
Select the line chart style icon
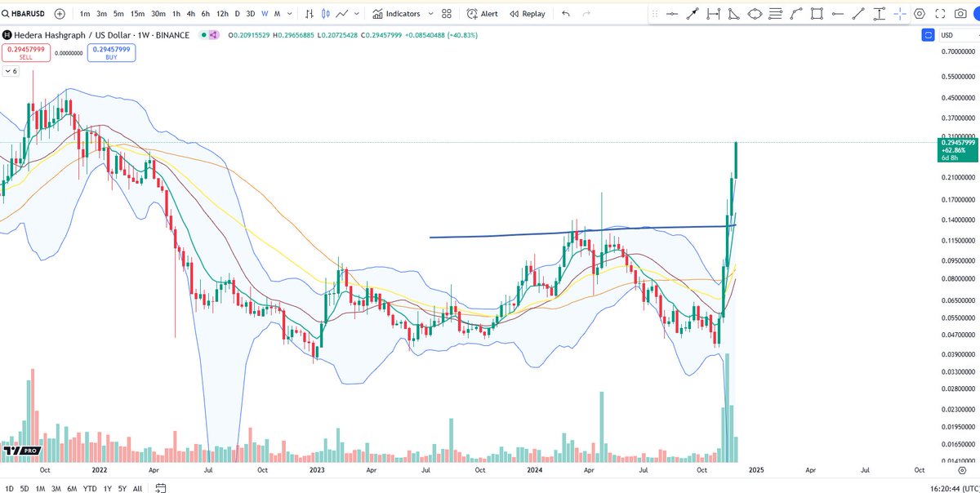(342, 14)
